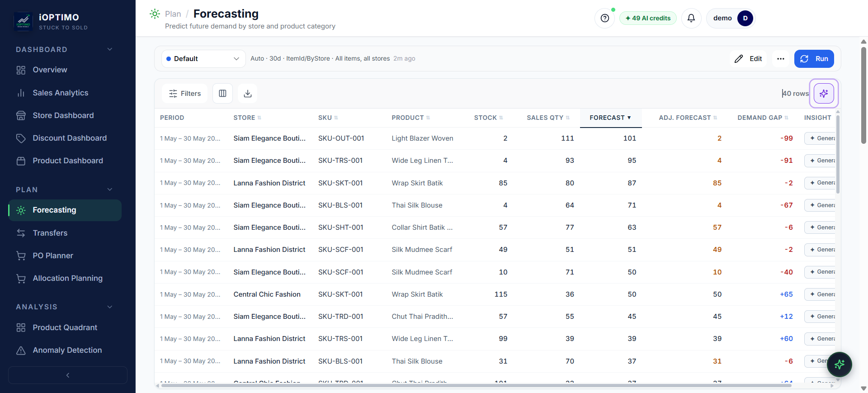Open Allocation Planning page
This screenshot has height=393, width=868.
65,278
